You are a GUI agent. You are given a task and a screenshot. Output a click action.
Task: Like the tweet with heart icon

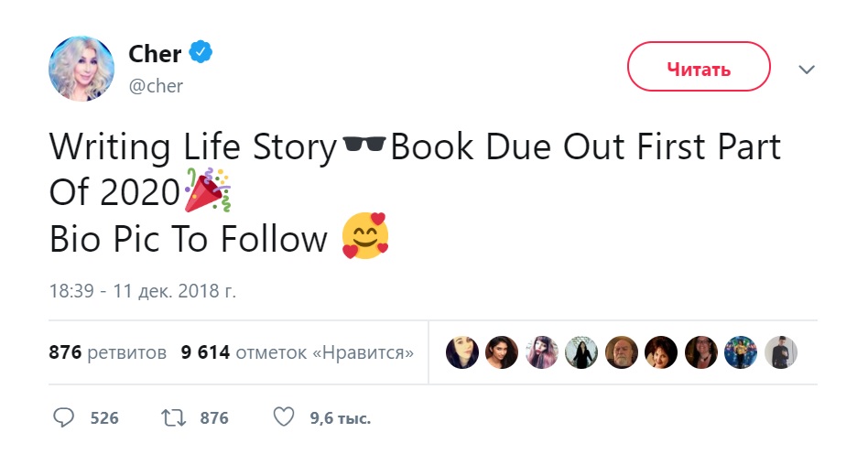[285, 418]
